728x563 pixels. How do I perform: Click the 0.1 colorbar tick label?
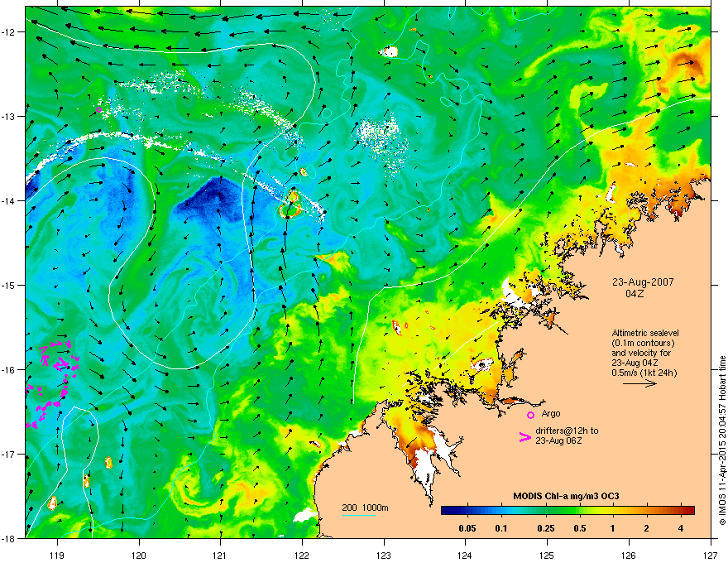point(501,528)
